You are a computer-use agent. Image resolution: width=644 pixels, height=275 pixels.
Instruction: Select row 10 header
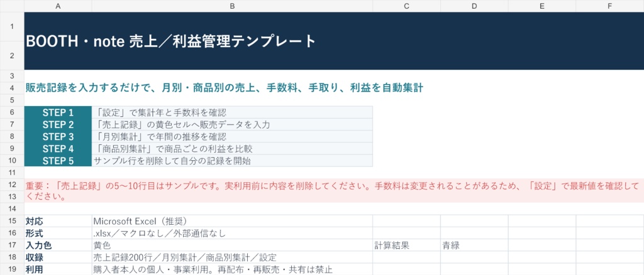(12, 161)
